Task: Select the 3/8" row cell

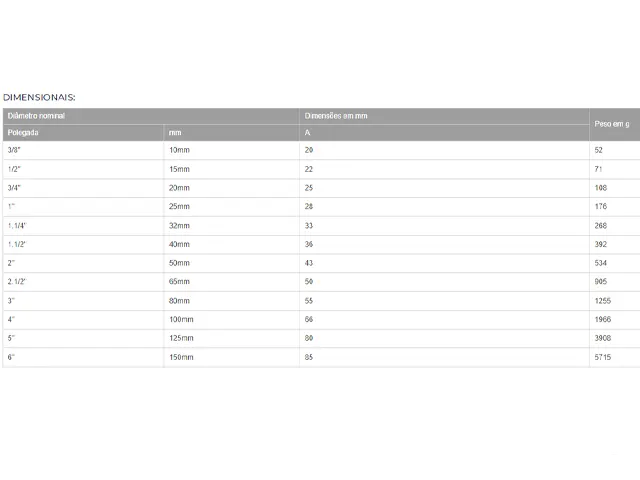Action: [x=83, y=150]
